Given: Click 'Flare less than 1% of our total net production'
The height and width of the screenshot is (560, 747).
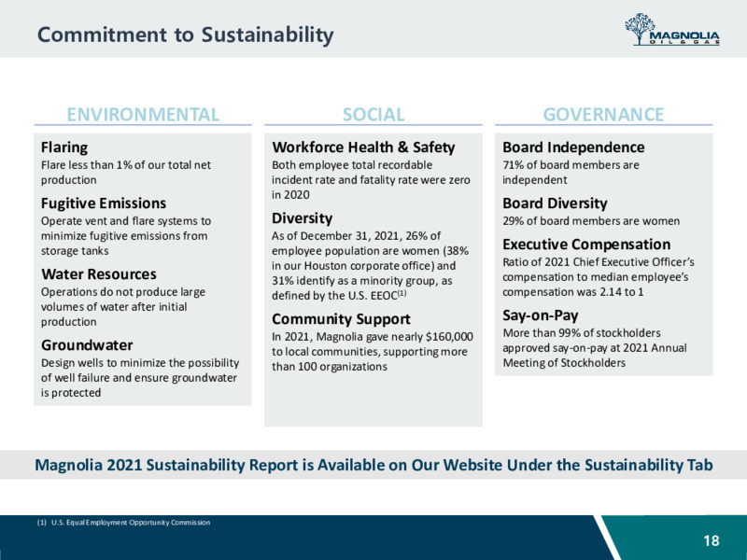Looking at the screenshot, I should tap(126, 173).
